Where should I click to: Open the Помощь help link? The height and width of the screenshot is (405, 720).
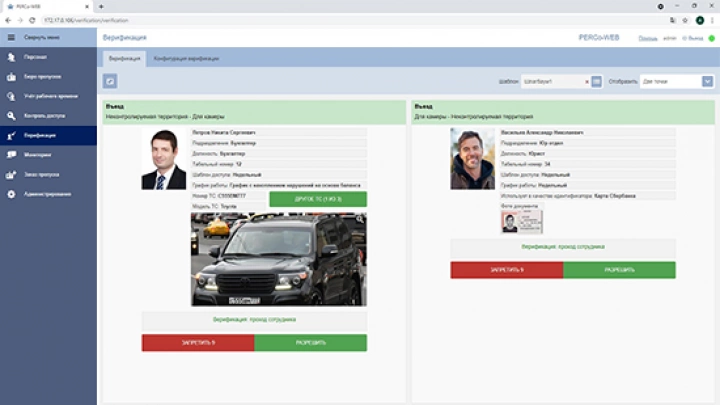(x=647, y=38)
